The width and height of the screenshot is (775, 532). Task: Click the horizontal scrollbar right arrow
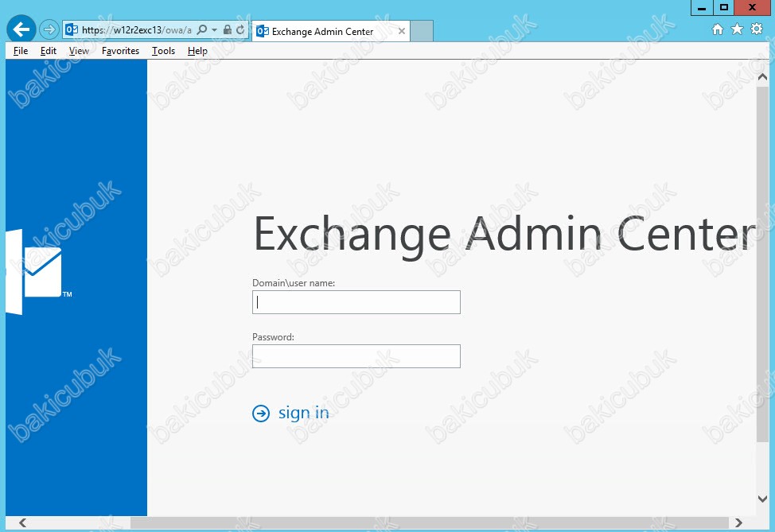tap(738, 522)
